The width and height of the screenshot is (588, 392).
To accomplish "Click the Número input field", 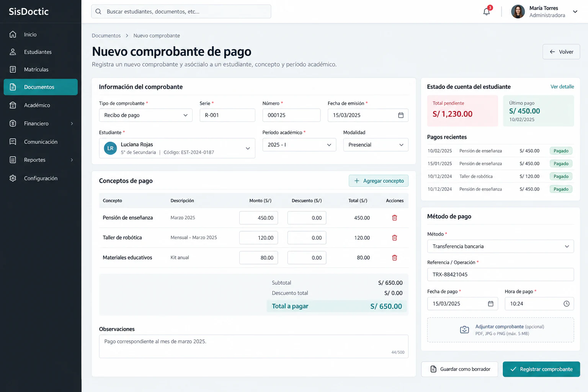I will coord(292,115).
